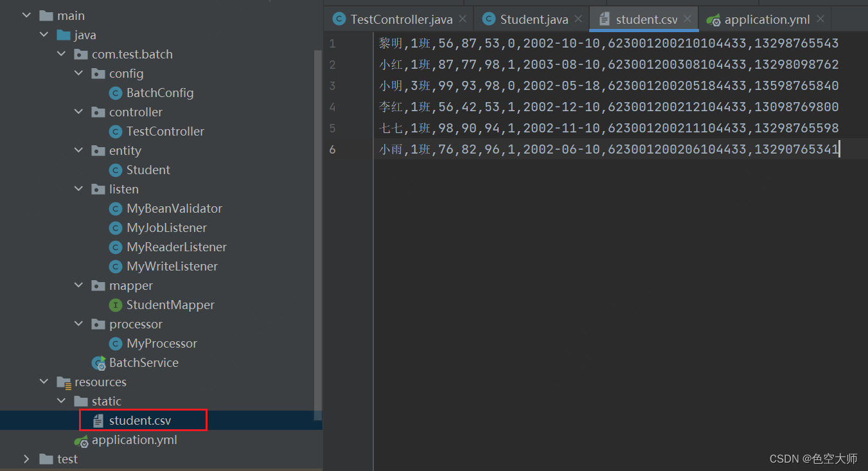Click the MyJobListener class icon

[x=116, y=228]
